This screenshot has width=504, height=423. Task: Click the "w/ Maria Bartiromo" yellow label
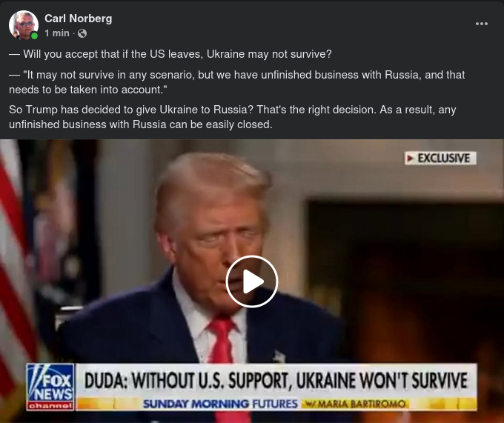355,404
